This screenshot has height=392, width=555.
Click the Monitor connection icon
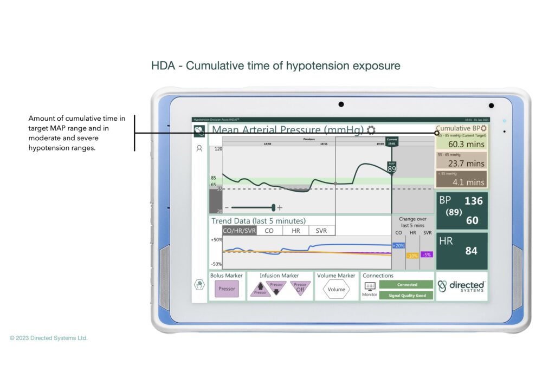coord(370,286)
